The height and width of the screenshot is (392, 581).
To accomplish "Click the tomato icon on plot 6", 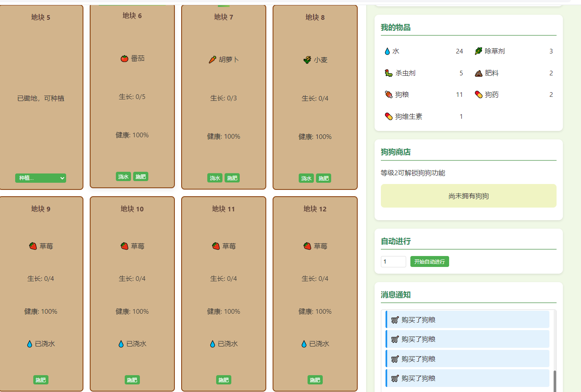I will coord(124,59).
